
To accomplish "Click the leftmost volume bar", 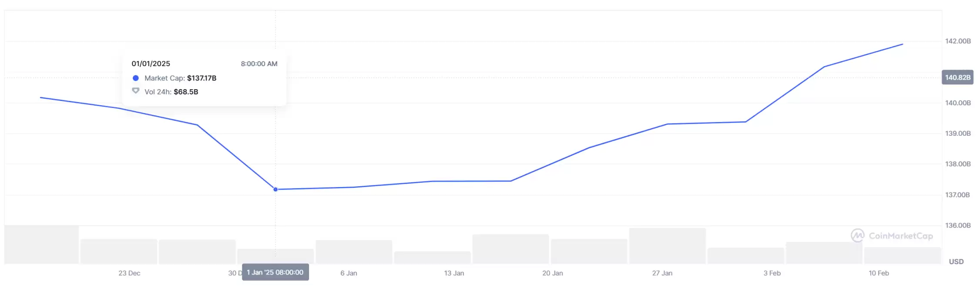I will (x=42, y=244).
